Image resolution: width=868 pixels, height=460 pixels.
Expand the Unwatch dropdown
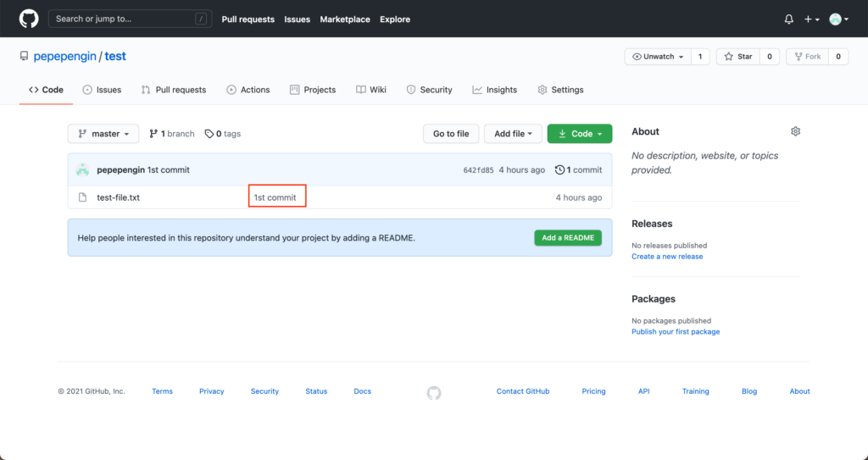[x=658, y=57]
